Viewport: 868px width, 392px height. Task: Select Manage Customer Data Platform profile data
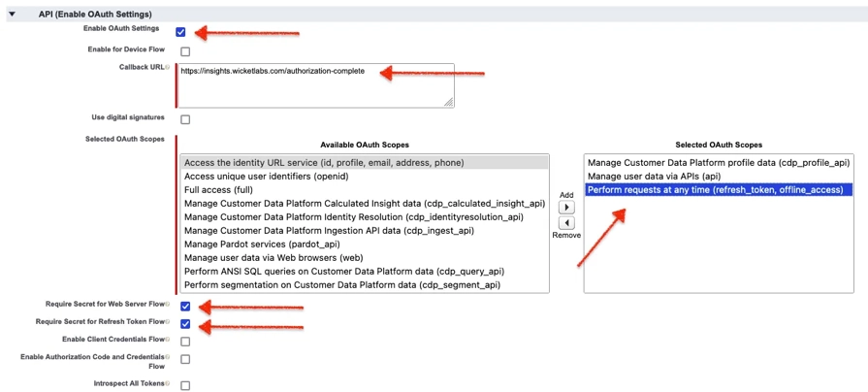pos(719,163)
